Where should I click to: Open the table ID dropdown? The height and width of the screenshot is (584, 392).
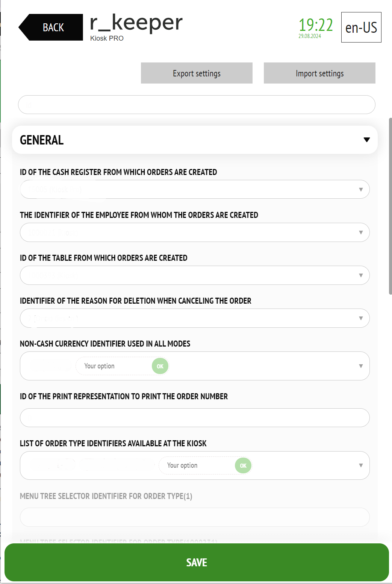pyautogui.click(x=195, y=275)
